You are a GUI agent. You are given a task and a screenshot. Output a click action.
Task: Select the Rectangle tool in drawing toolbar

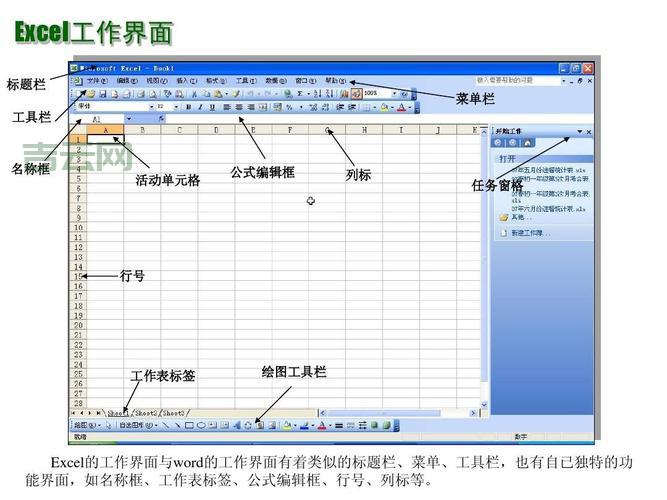click(189, 425)
